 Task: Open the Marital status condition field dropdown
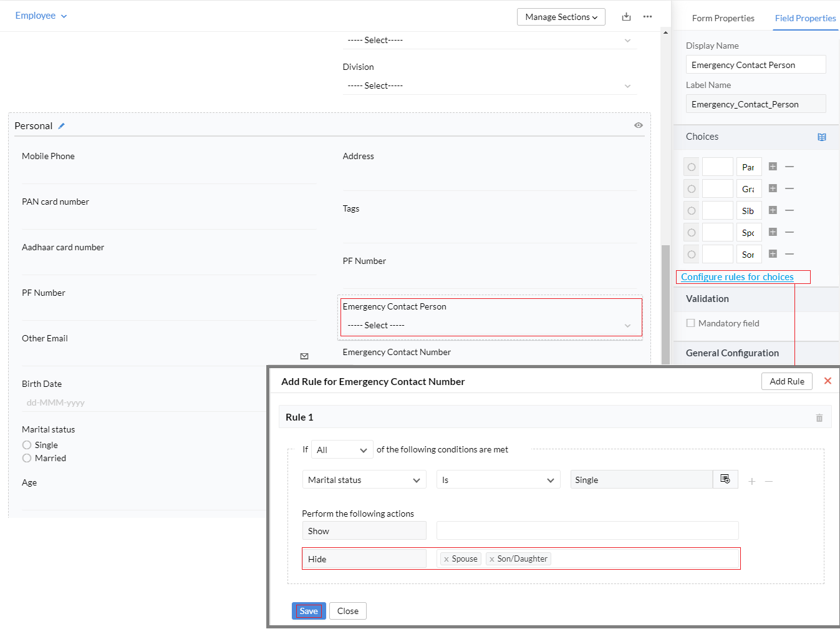tap(364, 480)
